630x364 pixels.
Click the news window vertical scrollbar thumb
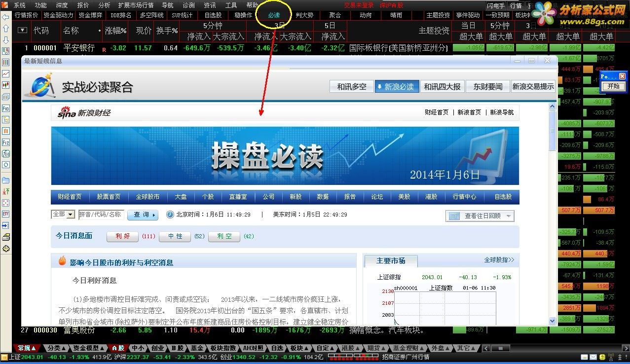(552, 130)
